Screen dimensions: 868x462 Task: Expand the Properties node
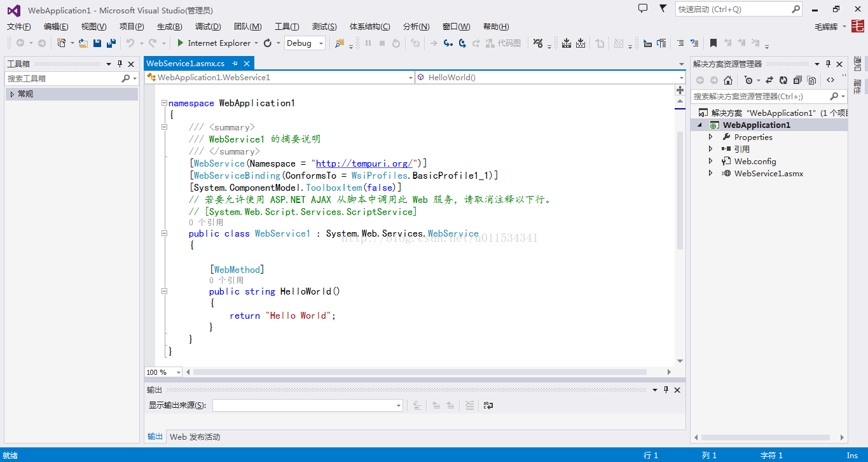coord(711,137)
